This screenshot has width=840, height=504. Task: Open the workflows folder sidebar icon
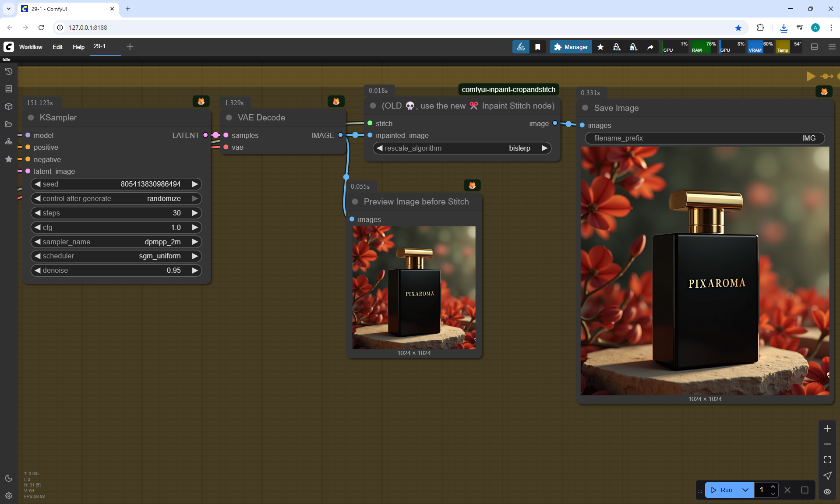click(x=8, y=124)
